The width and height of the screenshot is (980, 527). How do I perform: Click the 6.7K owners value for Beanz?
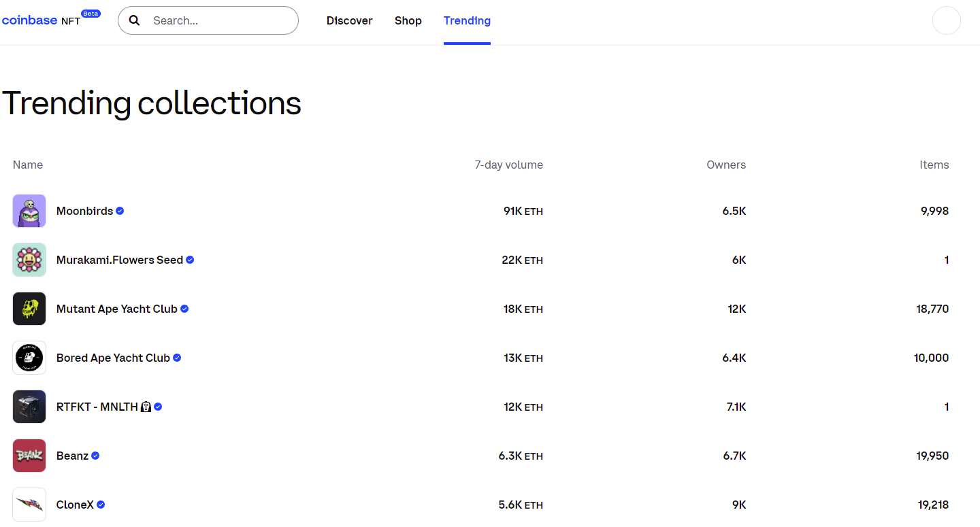[x=734, y=456]
